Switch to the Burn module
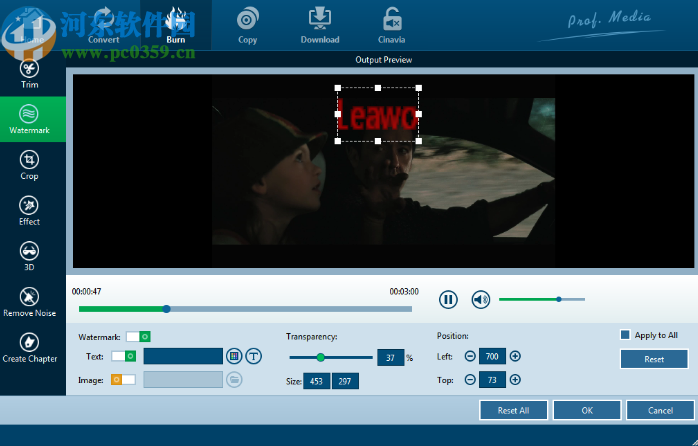 [x=176, y=25]
